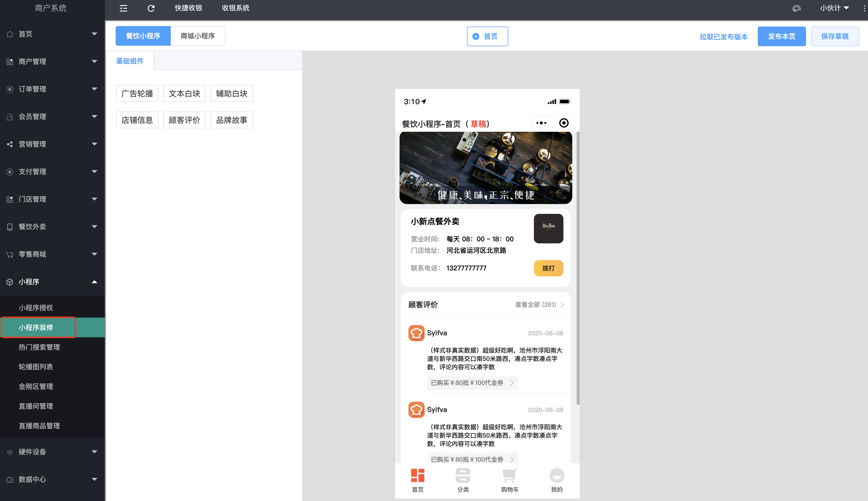The image size is (868, 501).
Task: Expand the 首页 sidebar menu arrow
Action: pyautogui.click(x=94, y=34)
